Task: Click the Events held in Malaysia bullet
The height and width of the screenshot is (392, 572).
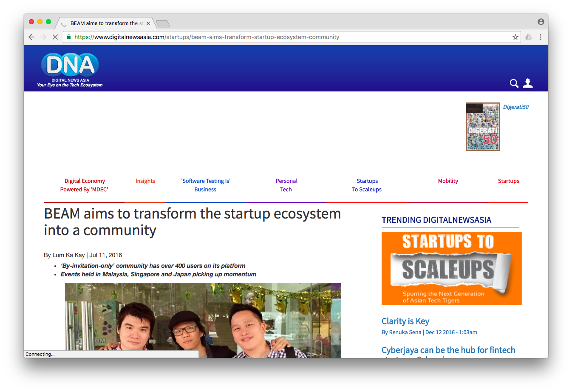Action: click(159, 274)
